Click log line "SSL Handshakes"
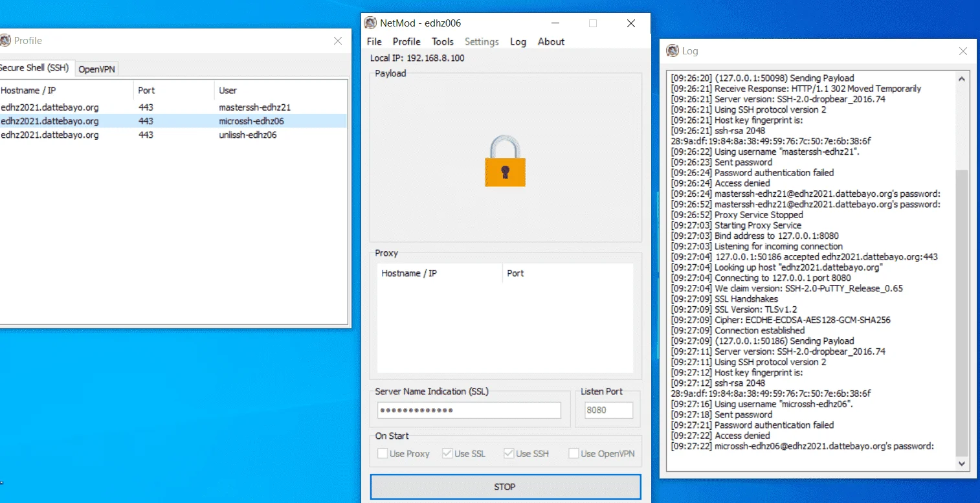This screenshot has width=980, height=503. tap(724, 299)
